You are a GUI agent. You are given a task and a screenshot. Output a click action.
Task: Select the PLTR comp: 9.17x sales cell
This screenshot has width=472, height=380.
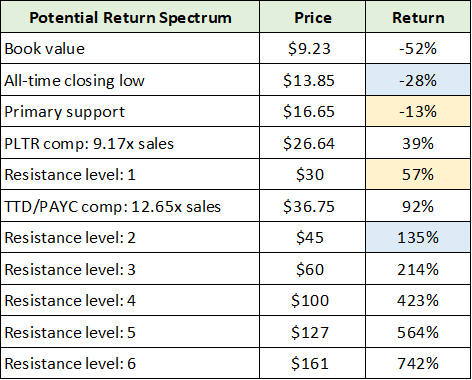[130, 143]
